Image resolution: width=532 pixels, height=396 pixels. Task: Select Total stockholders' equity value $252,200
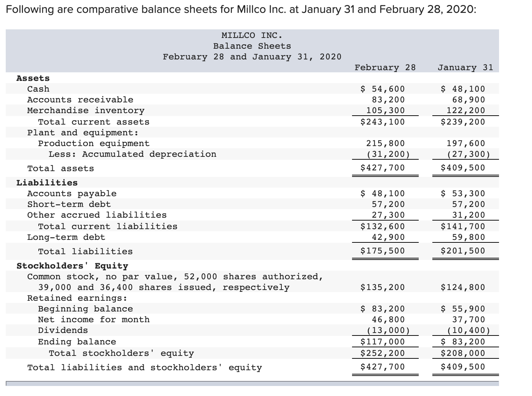point(383,353)
